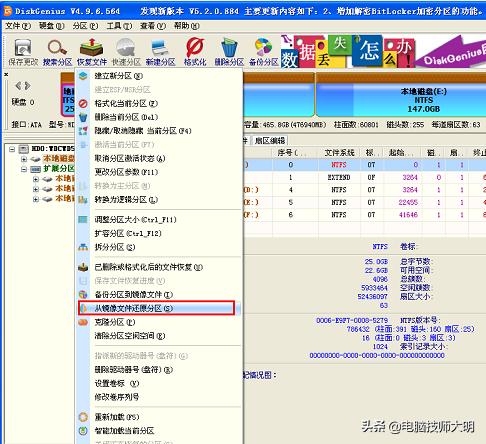
Task: Choose 建立新分区 from the context menu
Action: (x=159, y=76)
